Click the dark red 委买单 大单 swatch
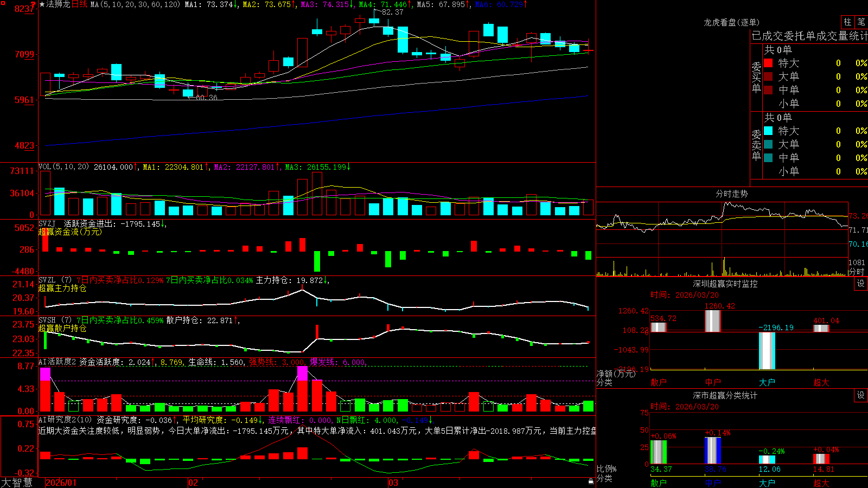The height and width of the screenshot is (488, 868). coord(768,76)
